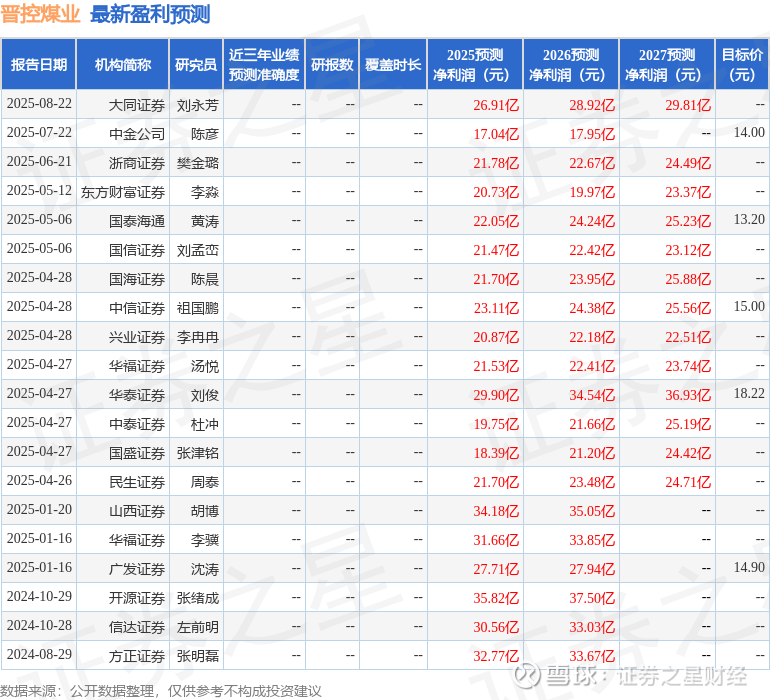This screenshot has height=700, width=770.
Task: Select institution 国信证券
Action: coord(137,250)
